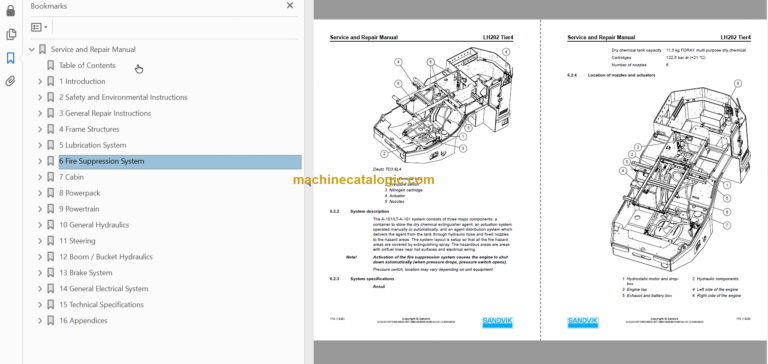Click the bookmark icon beside Table of Contents
This screenshot has width=768, height=364.
[x=50, y=65]
